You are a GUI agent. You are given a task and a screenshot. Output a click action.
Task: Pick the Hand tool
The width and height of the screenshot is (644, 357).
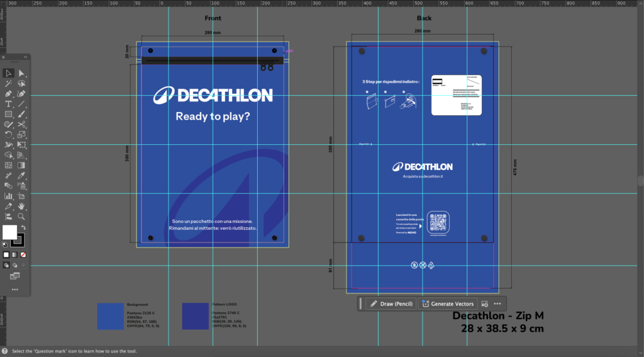pos(21,206)
